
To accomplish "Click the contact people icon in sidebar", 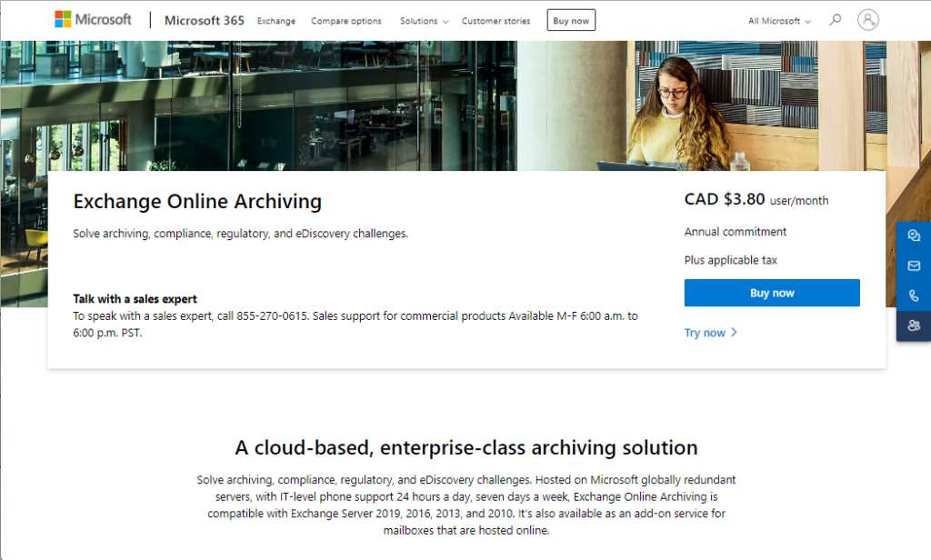I will point(913,325).
